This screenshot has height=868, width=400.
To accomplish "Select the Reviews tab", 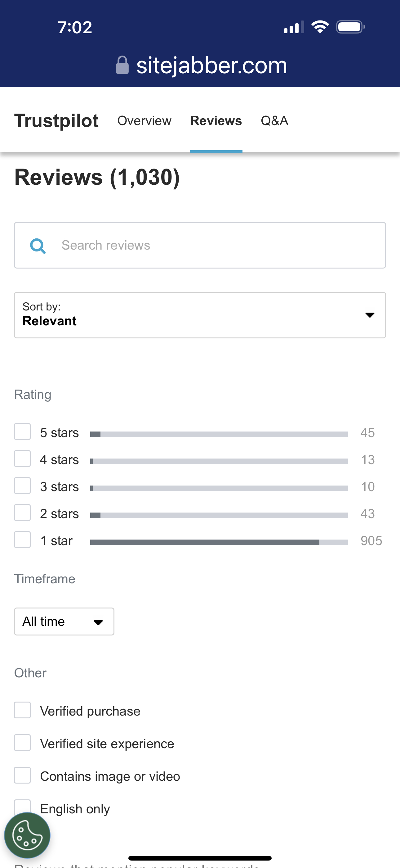I will pyautogui.click(x=216, y=121).
